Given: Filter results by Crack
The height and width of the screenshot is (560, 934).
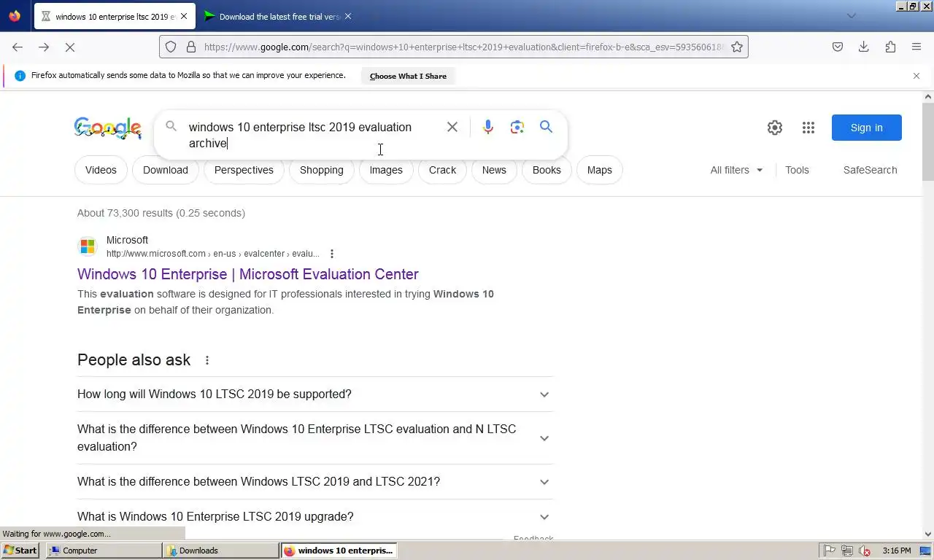Looking at the screenshot, I should coord(442,170).
